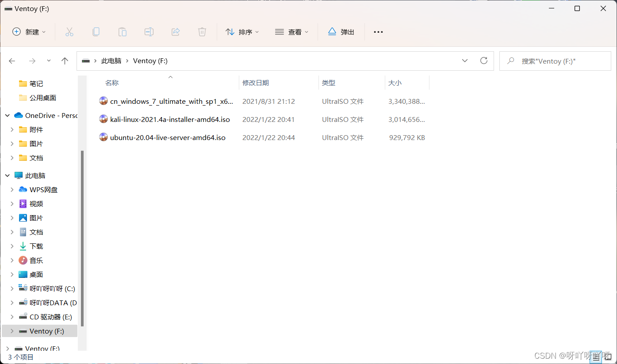Open the 新建 (New) menu button
The image size is (617, 364).
(x=29, y=32)
